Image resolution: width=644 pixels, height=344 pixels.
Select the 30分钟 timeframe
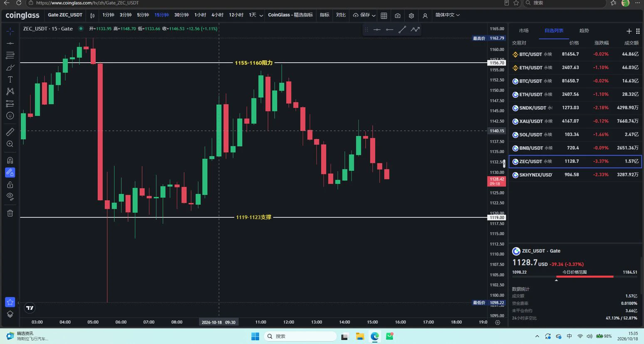pos(181,15)
